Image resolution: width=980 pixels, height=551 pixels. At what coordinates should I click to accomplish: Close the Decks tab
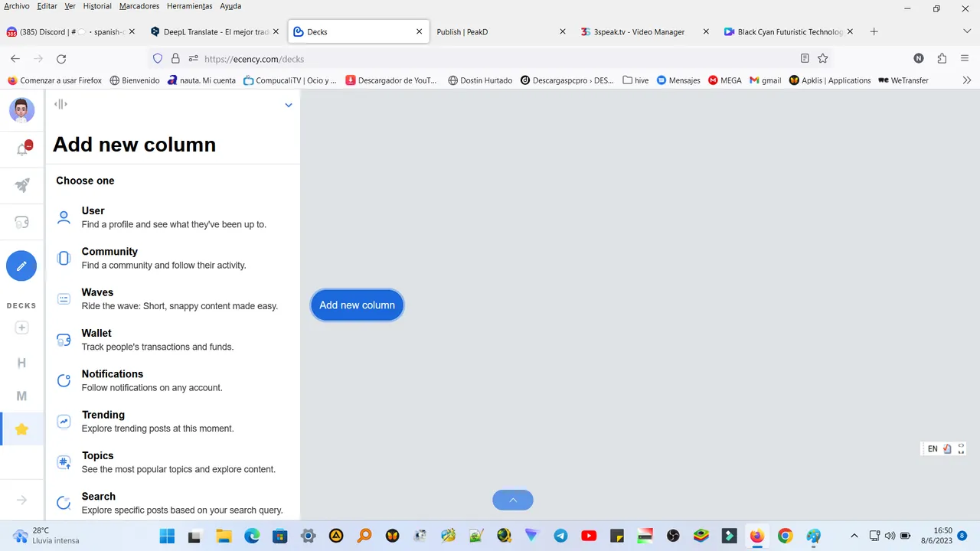click(419, 32)
